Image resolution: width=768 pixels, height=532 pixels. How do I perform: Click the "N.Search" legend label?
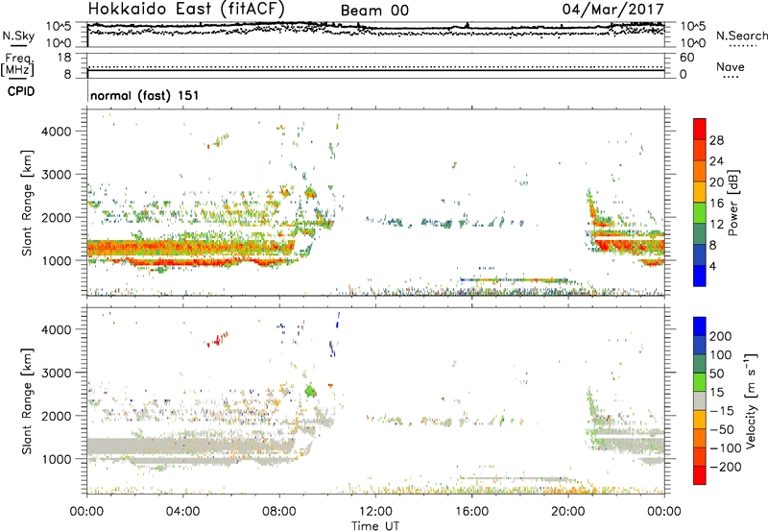click(741, 36)
